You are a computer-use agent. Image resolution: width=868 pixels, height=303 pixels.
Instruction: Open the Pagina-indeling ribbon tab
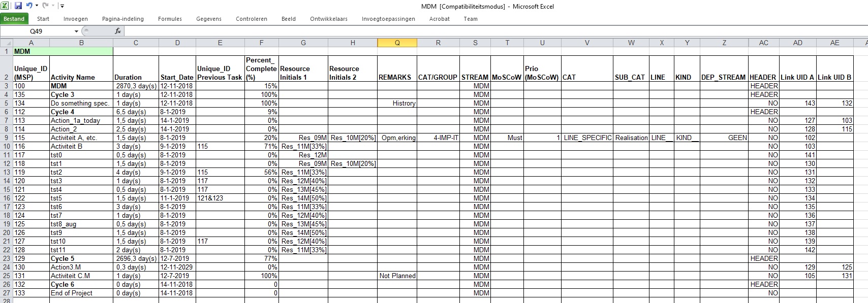pos(122,19)
